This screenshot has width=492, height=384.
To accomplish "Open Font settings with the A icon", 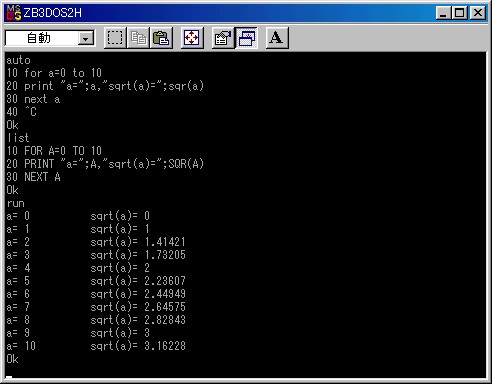I will coord(277,38).
